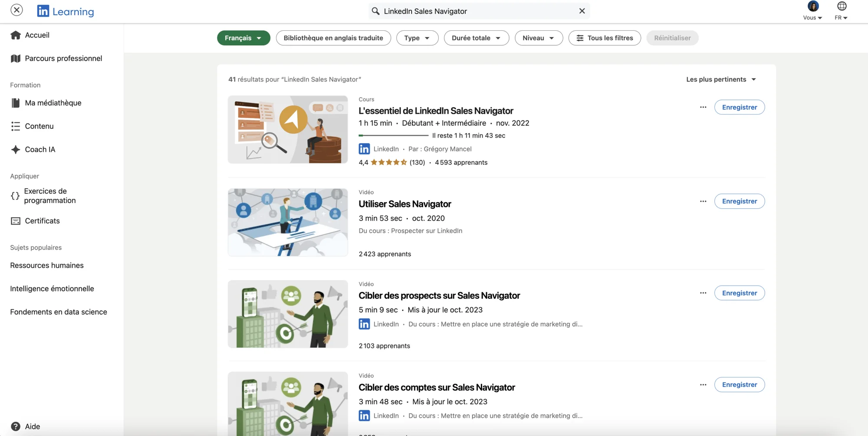Toggle Bibliothèque en anglais traduite filter
The image size is (868, 436).
tap(333, 38)
